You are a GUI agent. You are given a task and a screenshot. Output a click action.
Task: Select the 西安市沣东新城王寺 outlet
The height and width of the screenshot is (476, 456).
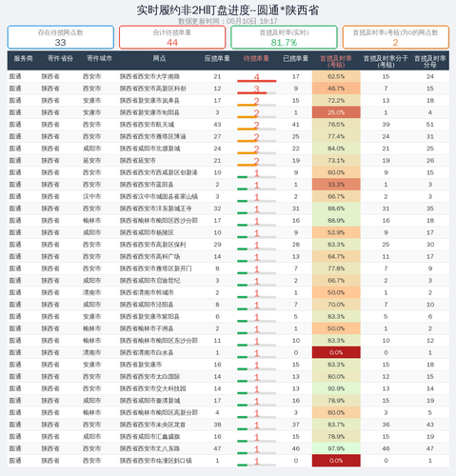(x=156, y=208)
